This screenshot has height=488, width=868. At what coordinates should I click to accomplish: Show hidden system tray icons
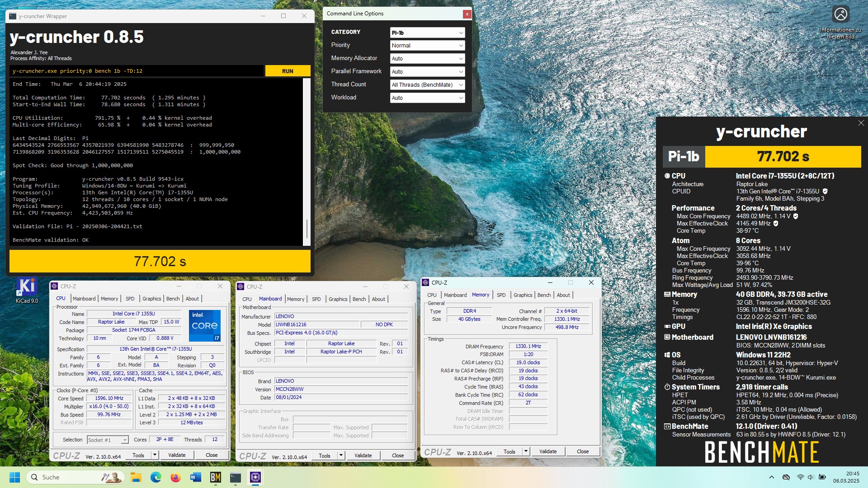click(x=772, y=477)
